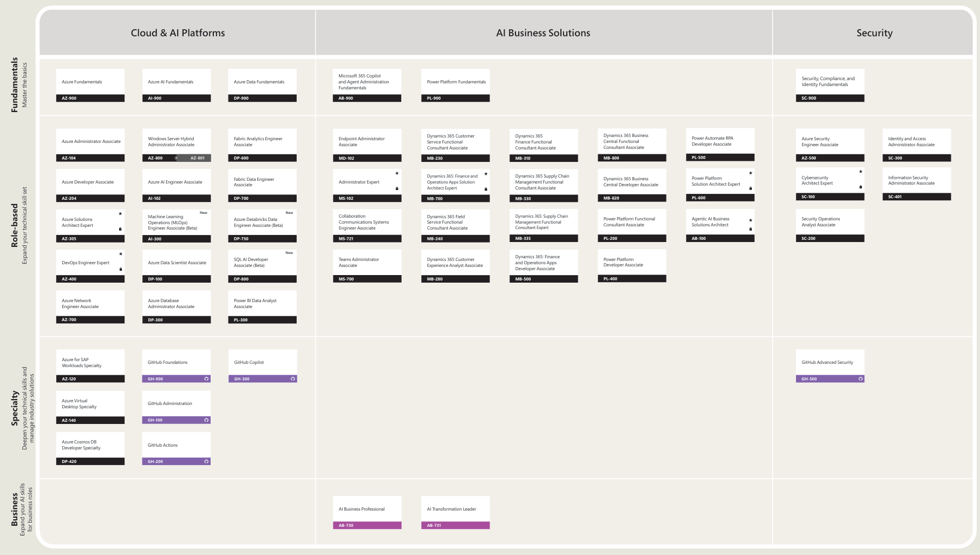Open the Teams Administrator Associate card
The height and width of the screenshot is (555, 980).
coord(367,266)
